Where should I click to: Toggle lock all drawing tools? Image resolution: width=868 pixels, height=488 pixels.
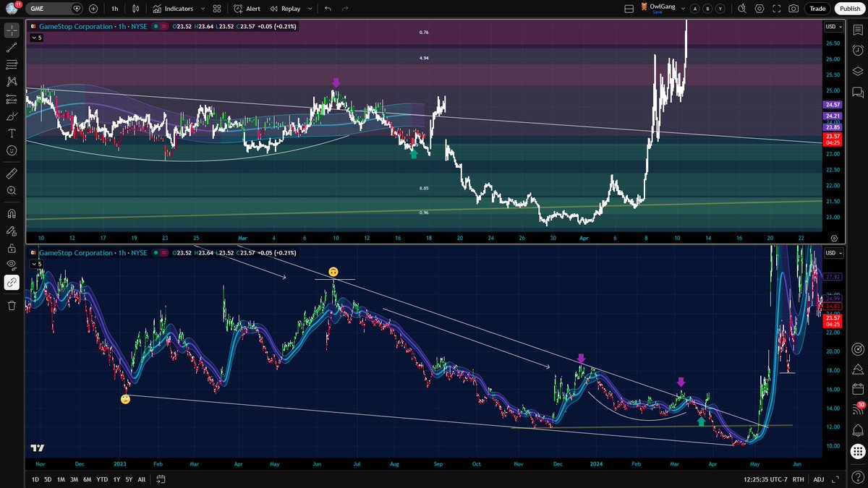[12, 248]
